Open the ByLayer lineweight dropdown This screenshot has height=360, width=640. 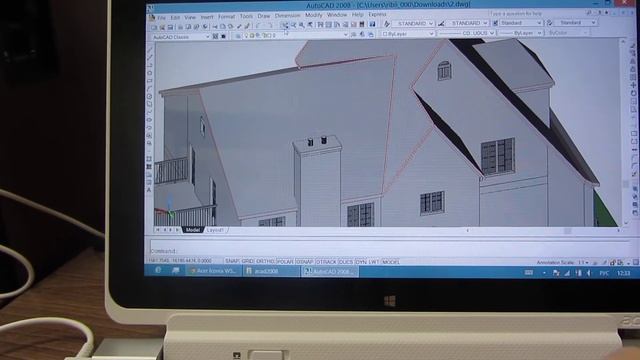[521, 33]
